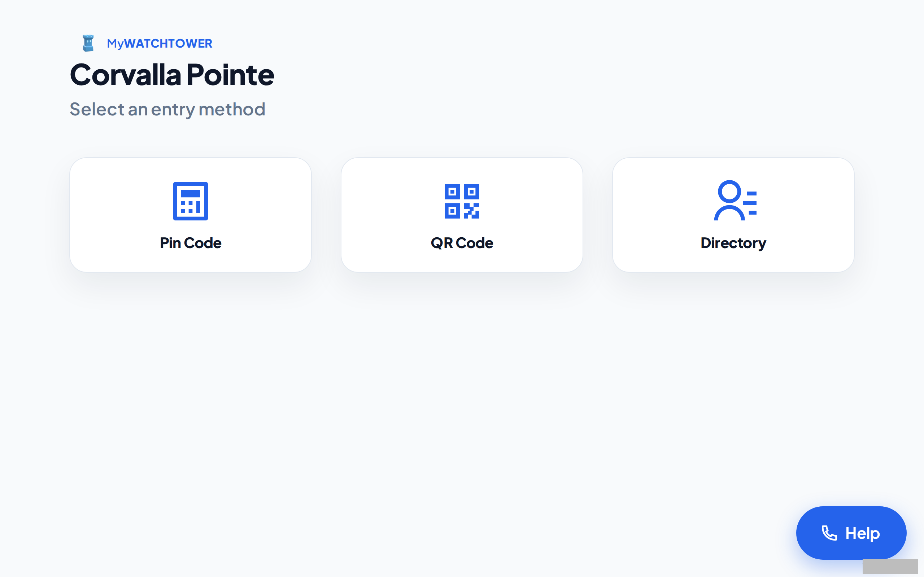Screen dimensions: 924x577
Task: Click the top-left square of the QR icon
Action: 452,191
